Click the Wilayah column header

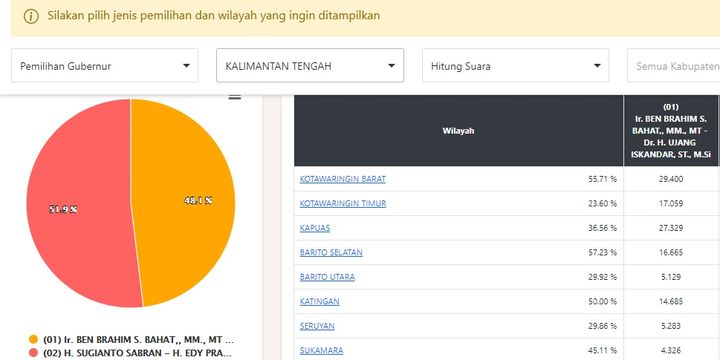pos(458,131)
